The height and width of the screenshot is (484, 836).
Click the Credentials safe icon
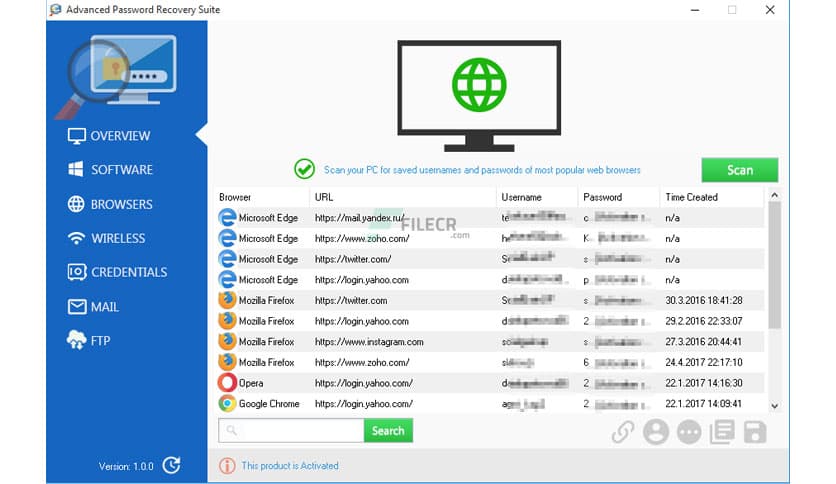(77, 272)
